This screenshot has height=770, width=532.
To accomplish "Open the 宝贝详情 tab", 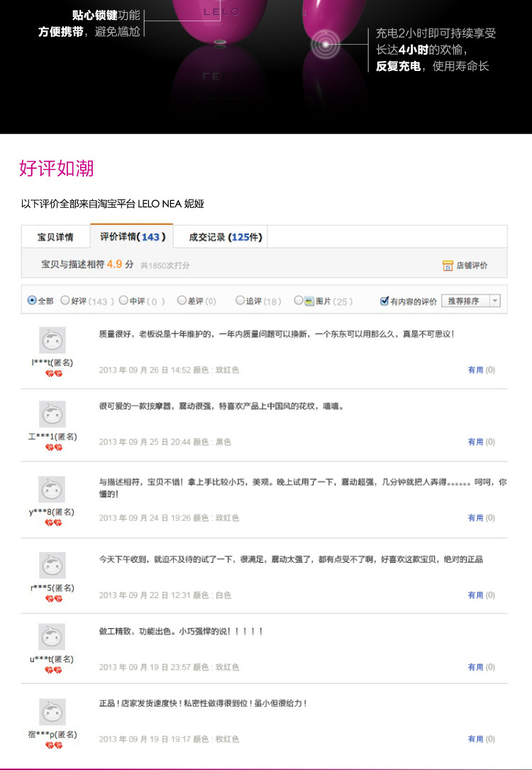I will click(55, 237).
